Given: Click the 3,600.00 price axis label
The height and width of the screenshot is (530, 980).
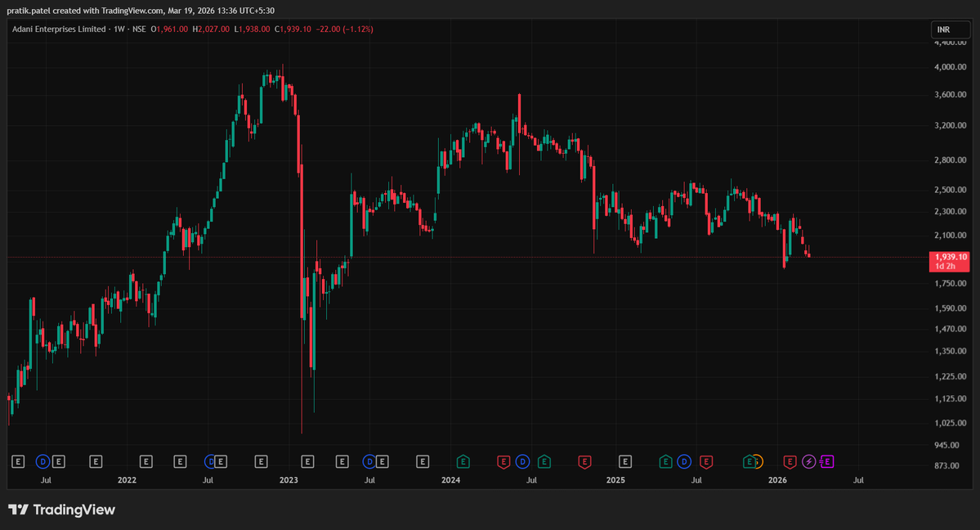Looking at the screenshot, I should 950,95.
